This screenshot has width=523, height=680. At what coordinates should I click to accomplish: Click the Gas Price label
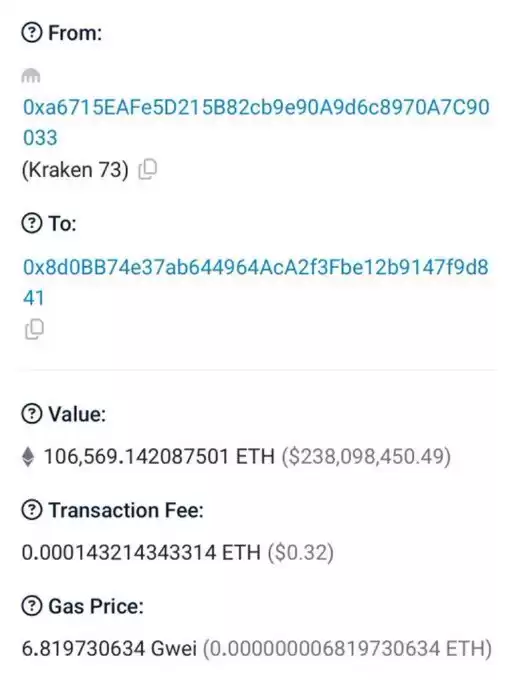96,606
